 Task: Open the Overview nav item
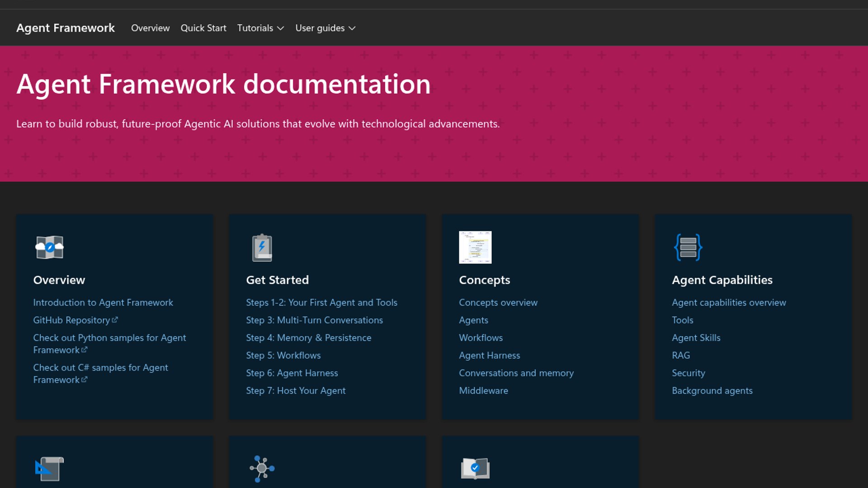[150, 28]
